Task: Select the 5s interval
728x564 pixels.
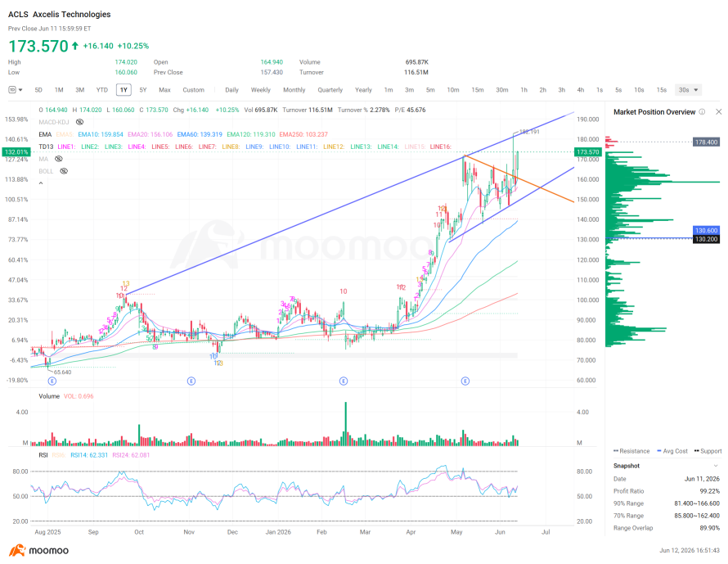Action: (x=618, y=90)
